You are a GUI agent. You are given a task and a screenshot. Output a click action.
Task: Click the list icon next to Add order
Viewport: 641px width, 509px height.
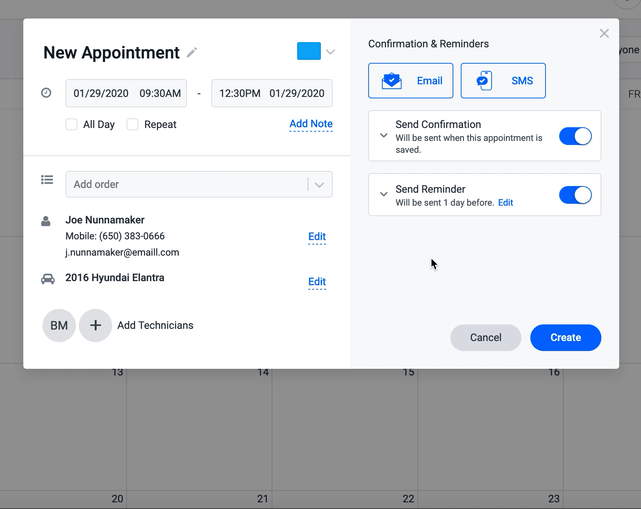pos(47,180)
